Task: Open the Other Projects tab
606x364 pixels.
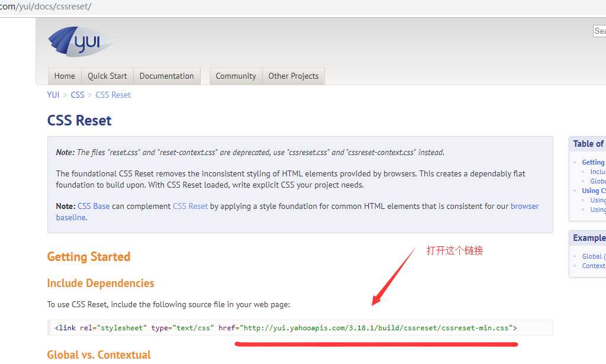Action: pos(294,76)
